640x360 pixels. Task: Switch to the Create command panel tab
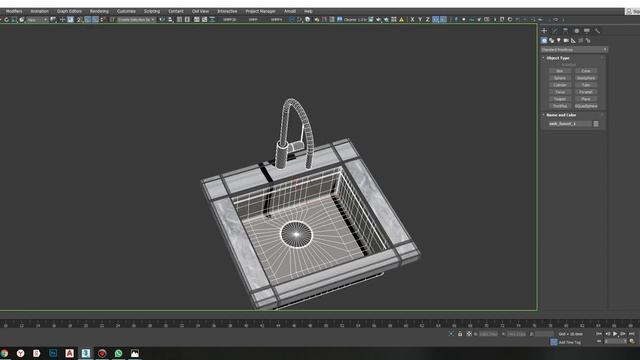544,31
